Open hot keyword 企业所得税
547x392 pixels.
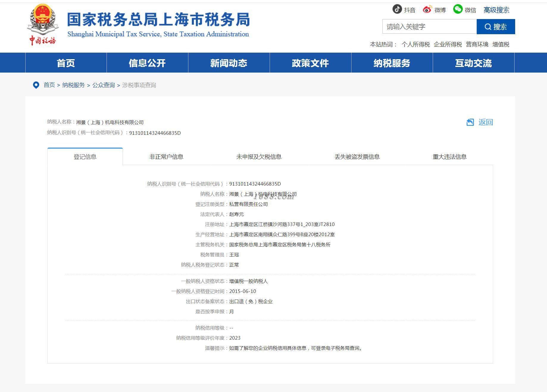click(x=448, y=44)
